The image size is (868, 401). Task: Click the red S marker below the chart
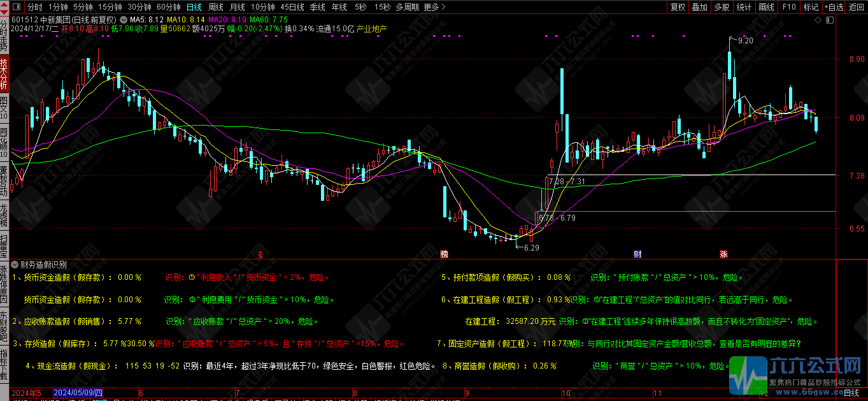[260, 254]
